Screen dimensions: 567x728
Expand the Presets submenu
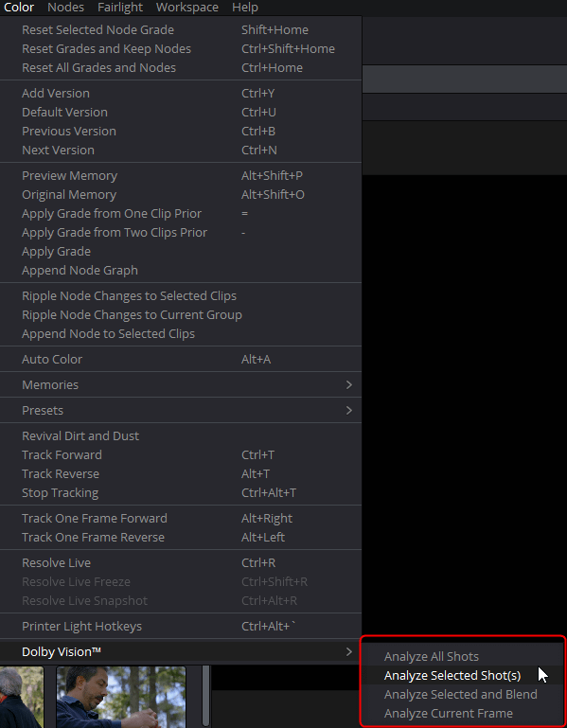[181, 411]
